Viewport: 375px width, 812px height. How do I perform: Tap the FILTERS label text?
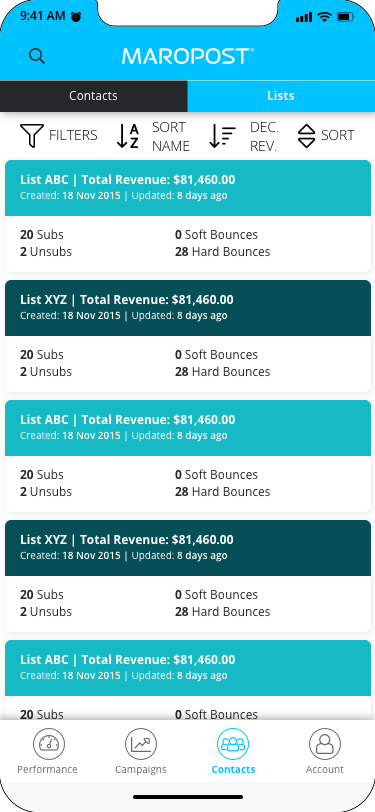click(x=73, y=136)
